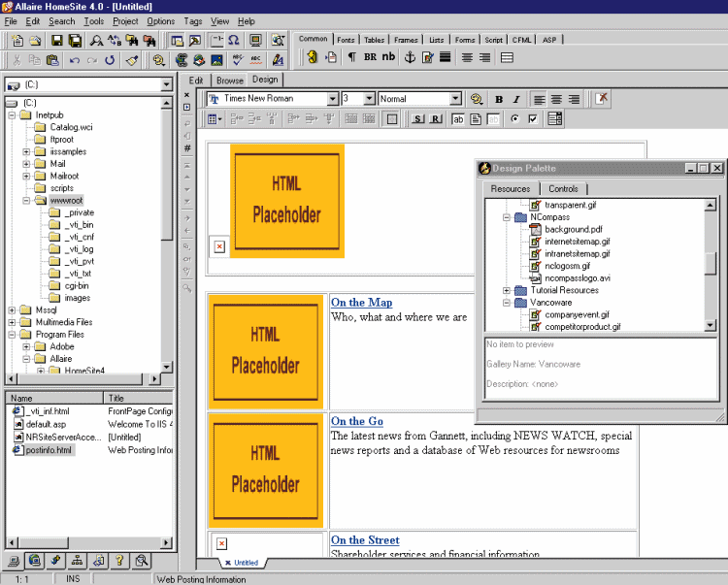Insert a text input field (ab)

click(458, 119)
